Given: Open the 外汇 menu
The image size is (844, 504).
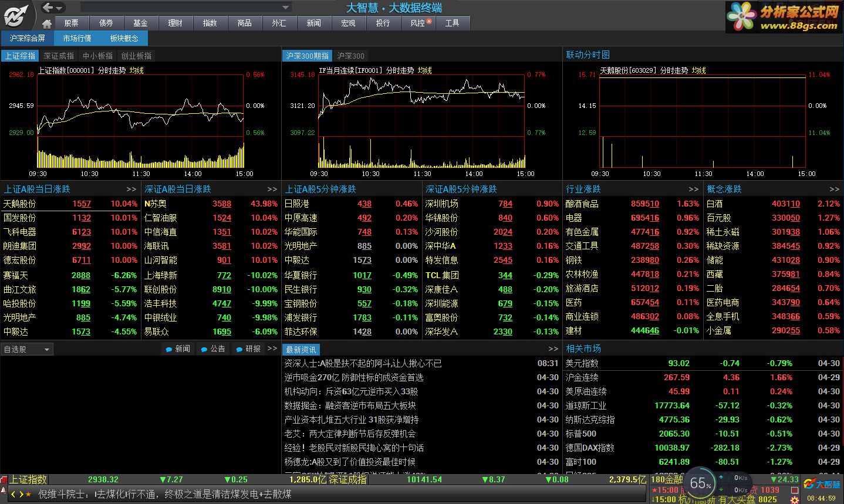Looking at the screenshot, I should click(279, 23).
